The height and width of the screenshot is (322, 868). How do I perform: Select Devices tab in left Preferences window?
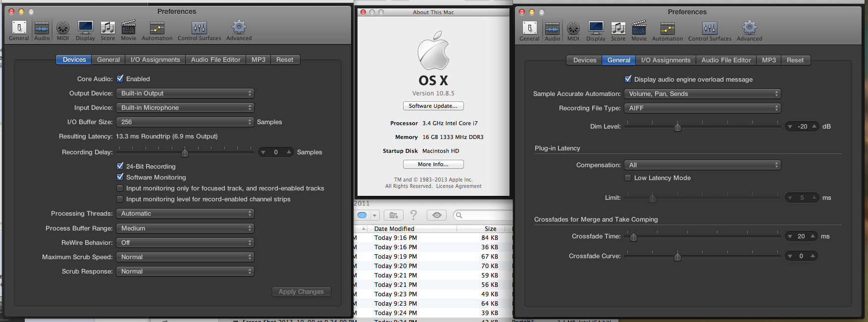pyautogui.click(x=74, y=59)
